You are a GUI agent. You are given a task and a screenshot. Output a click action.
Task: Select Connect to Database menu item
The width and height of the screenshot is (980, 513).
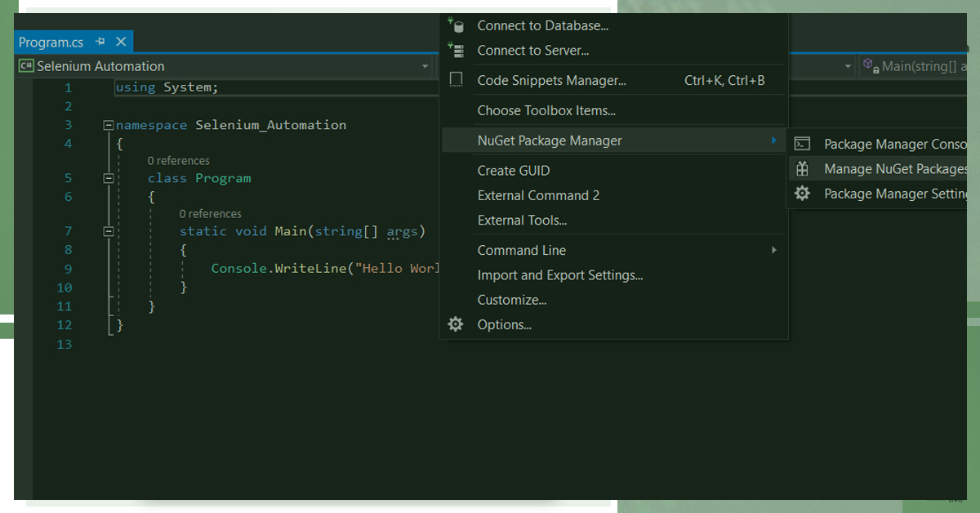[613, 25]
